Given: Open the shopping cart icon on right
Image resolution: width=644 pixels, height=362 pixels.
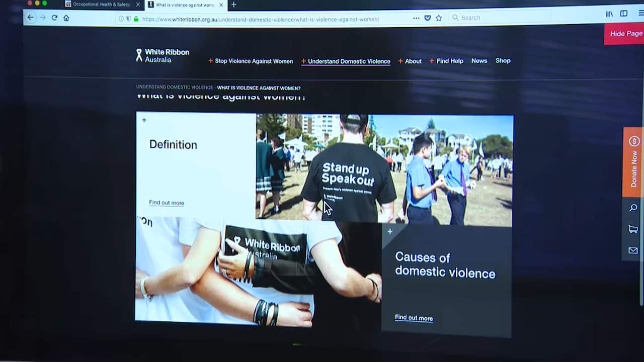Looking at the screenshot, I should pyautogui.click(x=633, y=229).
